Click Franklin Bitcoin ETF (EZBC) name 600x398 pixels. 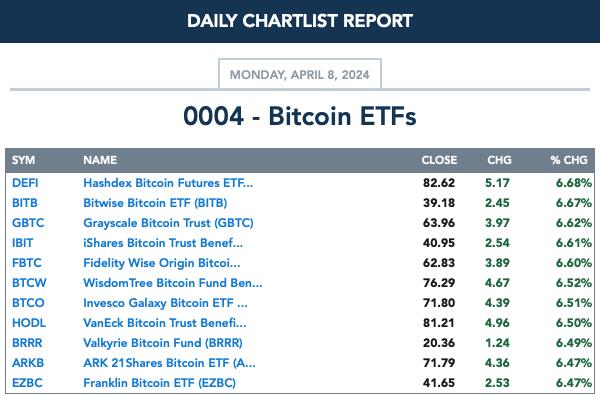pyautogui.click(x=159, y=383)
